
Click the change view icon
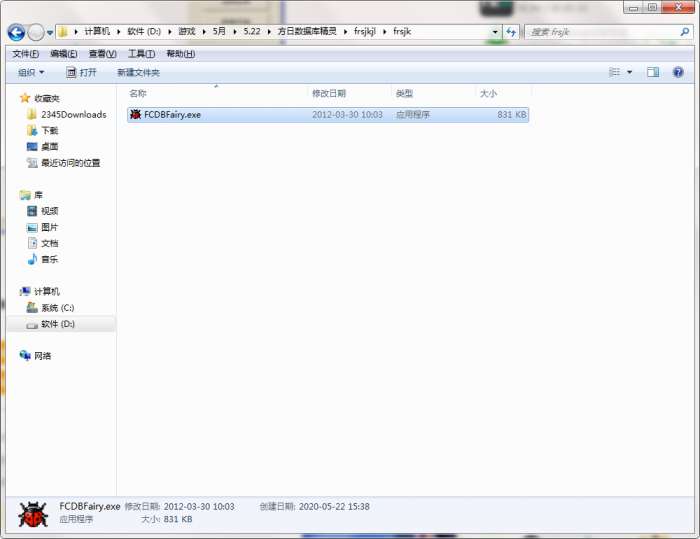coord(615,72)
